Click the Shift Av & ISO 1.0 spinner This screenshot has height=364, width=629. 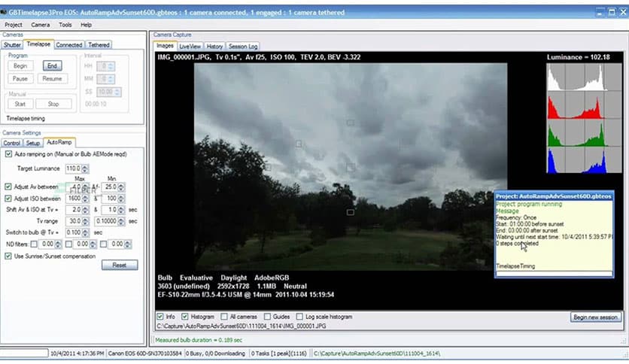pos(121,210)
